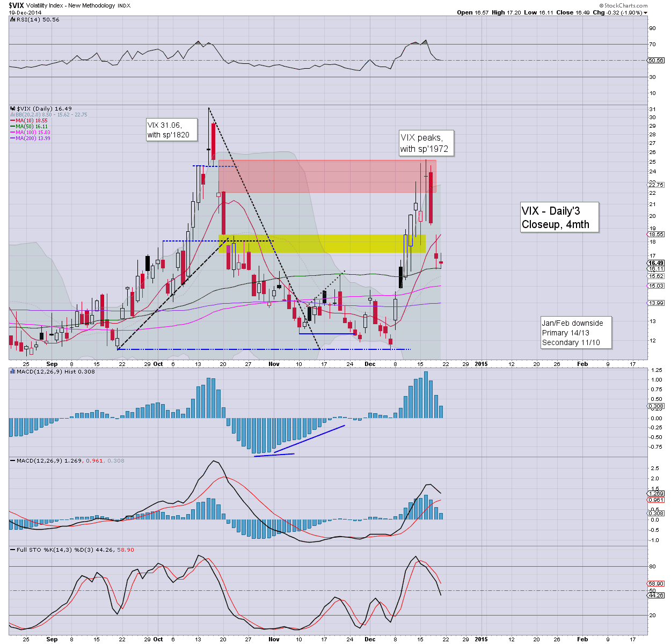Viewport: 671px width, 644px height.
Task: Click the 50.56 RSI value tag on right axis
Action: coord(656,61)
